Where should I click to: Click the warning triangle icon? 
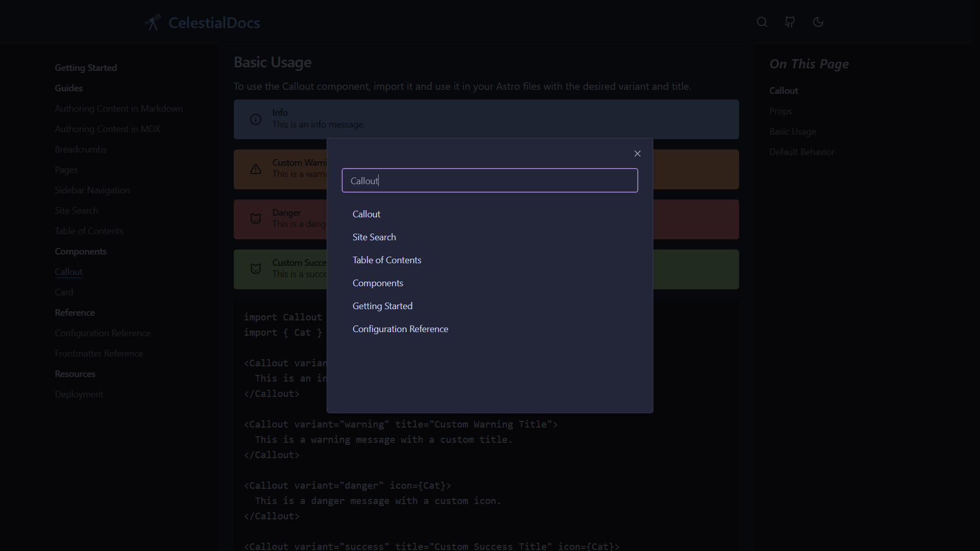(256, 169)
